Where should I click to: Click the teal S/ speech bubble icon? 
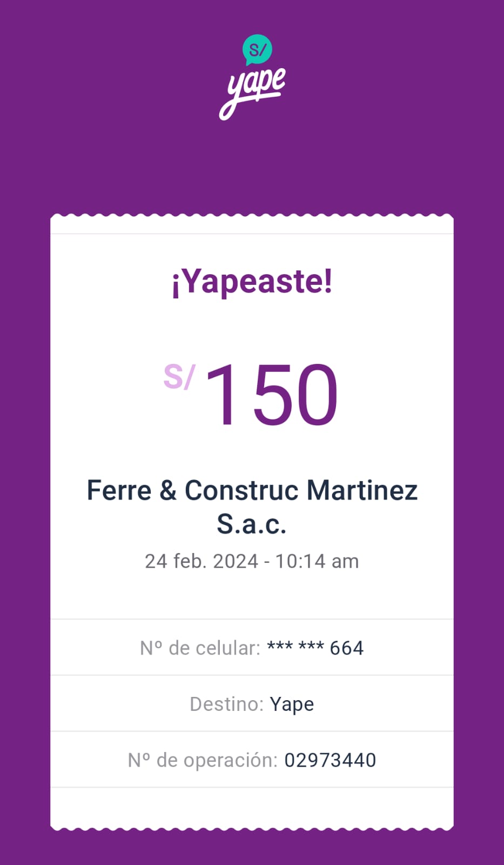[257, 50]
